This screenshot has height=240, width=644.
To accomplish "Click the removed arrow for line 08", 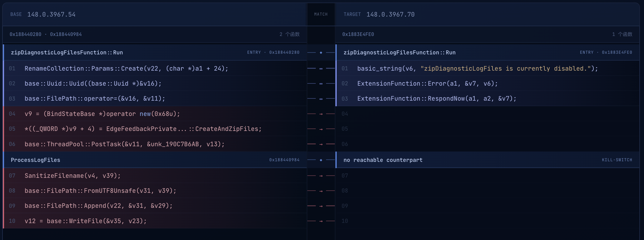I will click(321, 191).
